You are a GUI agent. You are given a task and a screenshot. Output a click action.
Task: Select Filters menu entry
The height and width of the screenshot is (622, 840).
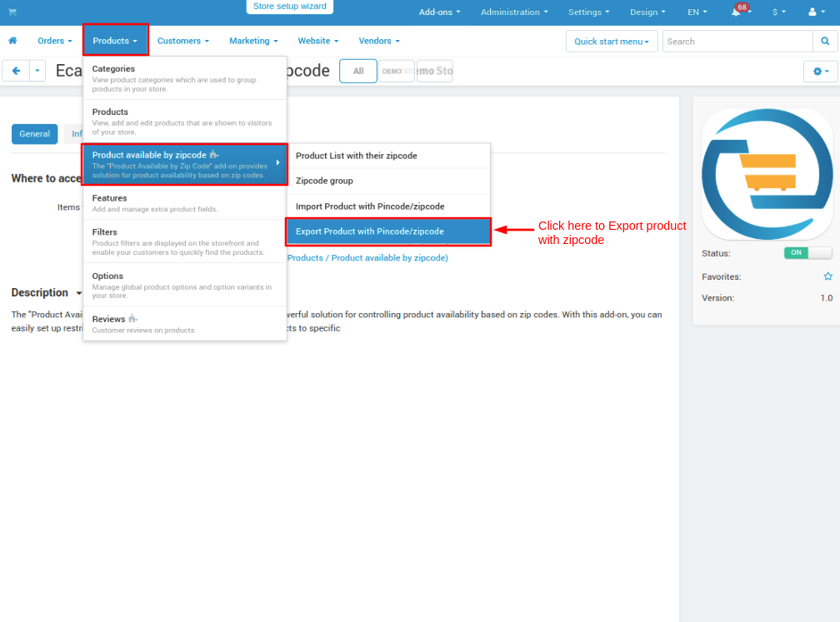tap(185, 241)
